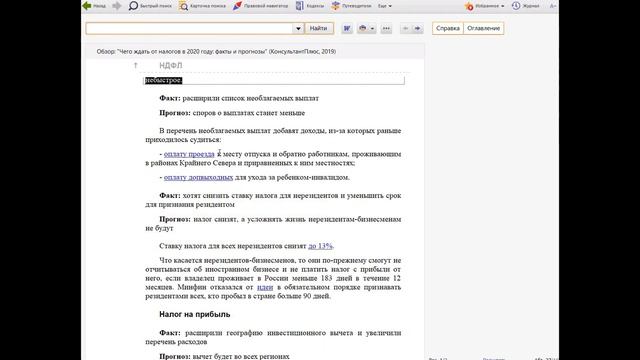Click text 'споров о выплатах станет меньше'
This screenshot has height=360, width=640.
249,113
